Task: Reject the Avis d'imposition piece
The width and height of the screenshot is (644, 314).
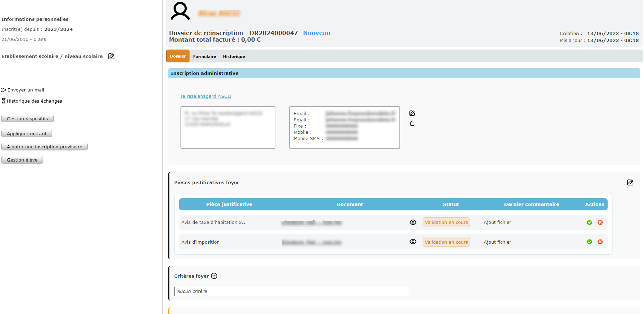Action: tap(600, 242)
